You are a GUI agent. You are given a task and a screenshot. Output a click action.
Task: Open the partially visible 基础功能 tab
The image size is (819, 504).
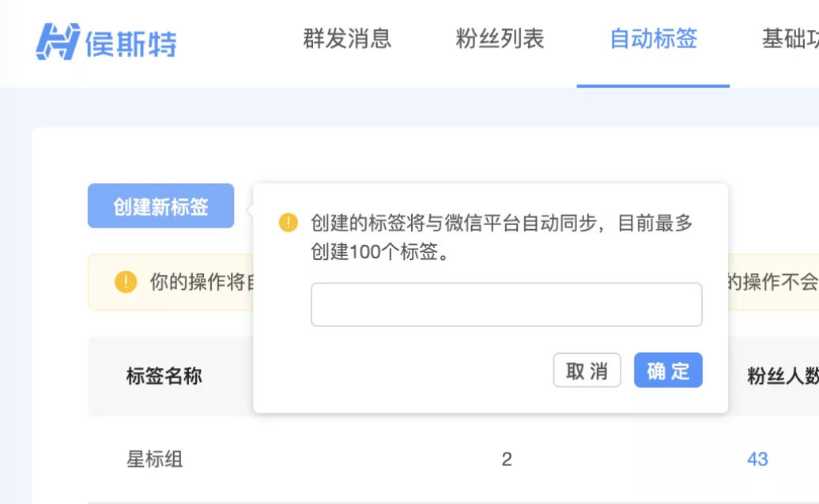pyautogui.click(x=789, y=39)
